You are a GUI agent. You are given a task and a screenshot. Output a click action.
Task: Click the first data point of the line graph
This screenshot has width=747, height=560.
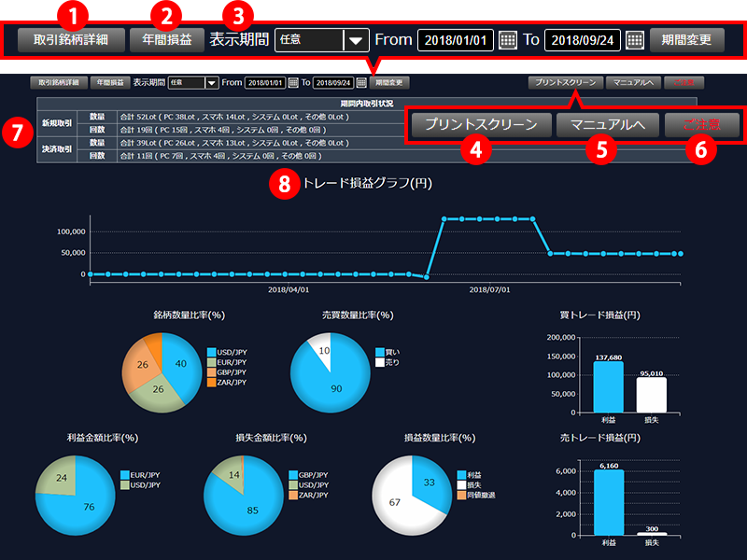[91, 274]
